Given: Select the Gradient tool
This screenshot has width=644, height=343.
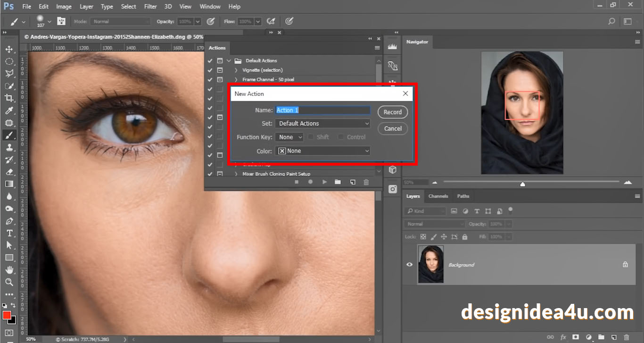Looking at the screenshot, I should coord(9,184).
